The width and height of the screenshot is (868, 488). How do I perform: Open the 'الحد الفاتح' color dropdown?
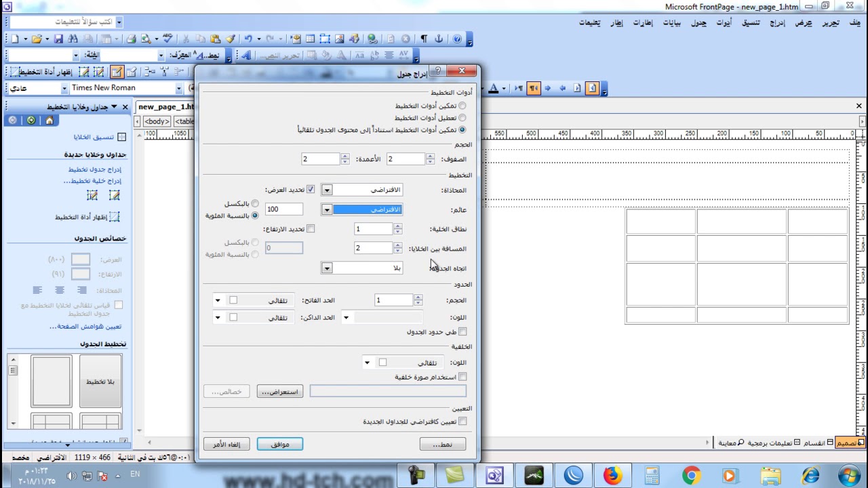pos(218,300)
